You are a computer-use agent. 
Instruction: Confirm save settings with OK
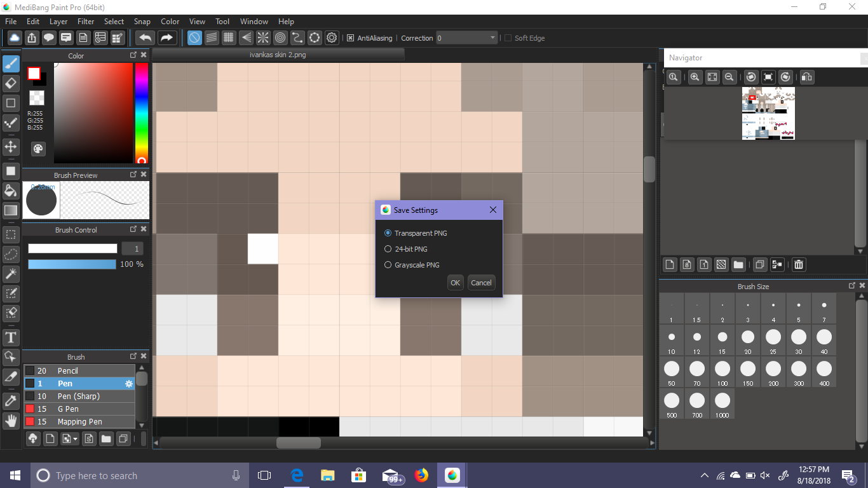click(455, 283)
